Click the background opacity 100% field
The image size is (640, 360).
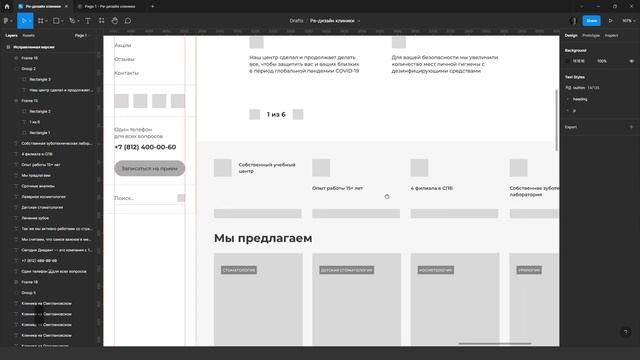tap(602, 61)
